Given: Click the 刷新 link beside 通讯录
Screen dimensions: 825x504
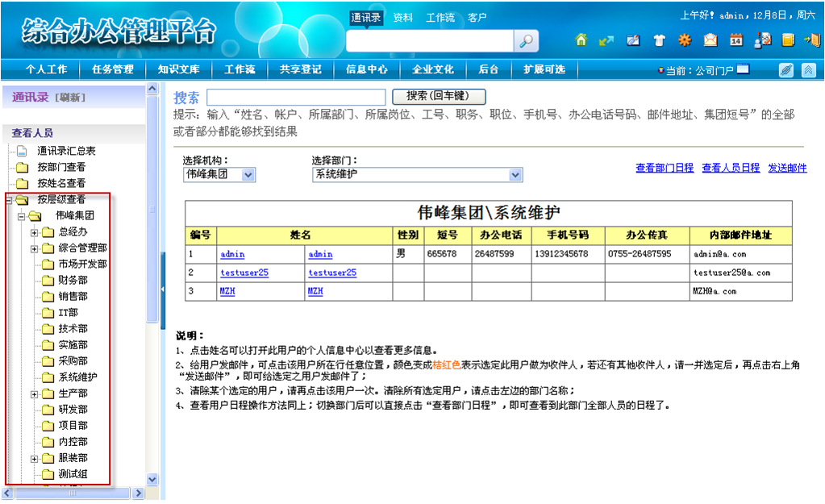Looking at the screenshot, I should (70, 98).
